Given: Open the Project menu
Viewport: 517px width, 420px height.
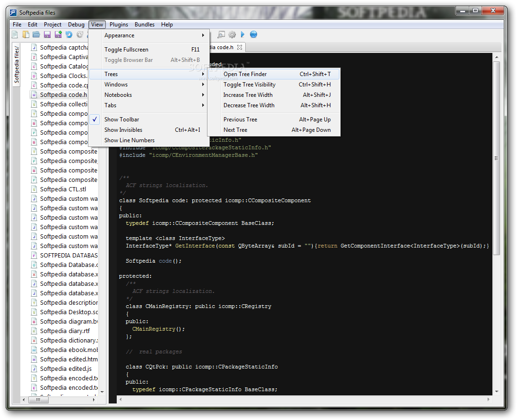Looking at the screenshot, I should (x=53, y=25).
